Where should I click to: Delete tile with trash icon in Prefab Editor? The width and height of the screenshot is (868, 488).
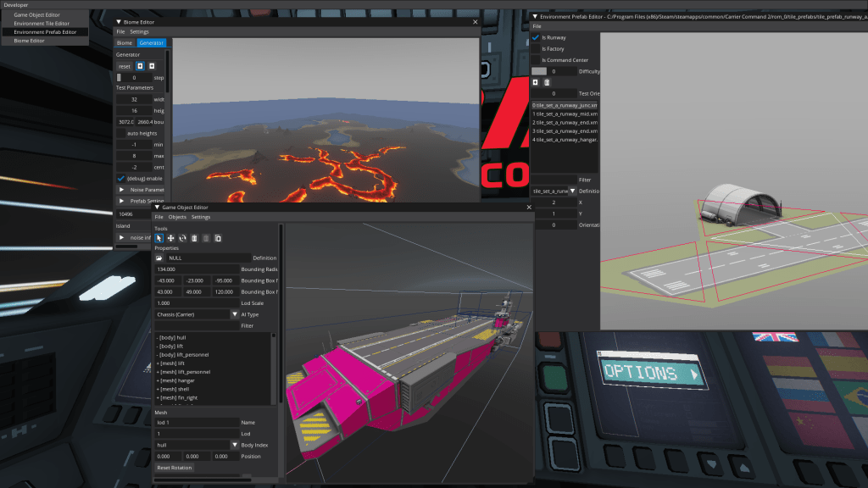[547, 82]
